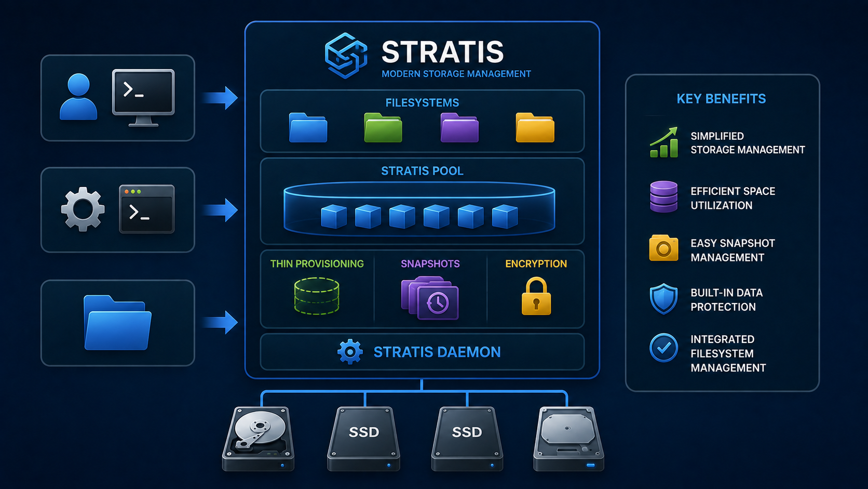Click the 'MODERN STORAGE MANAGEMENT' subtitle
This screenshot has height=489, width=868.
(x=456, y=74)
